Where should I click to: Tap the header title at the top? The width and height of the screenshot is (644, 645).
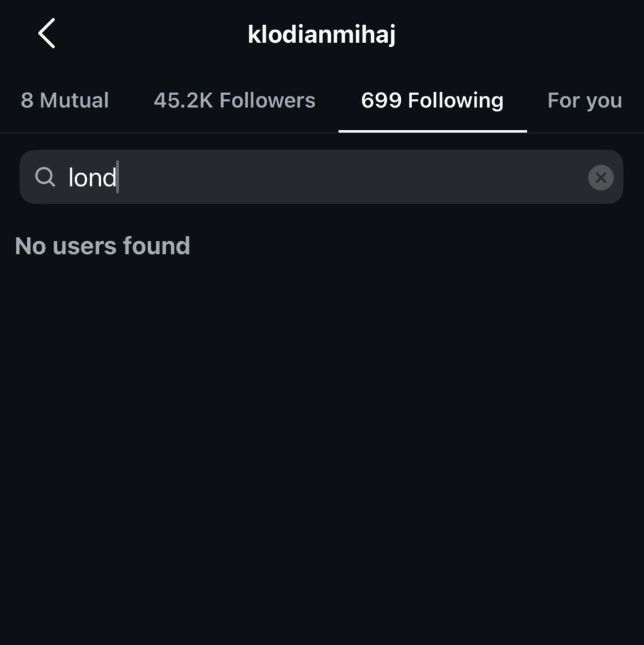click(321, 35)
